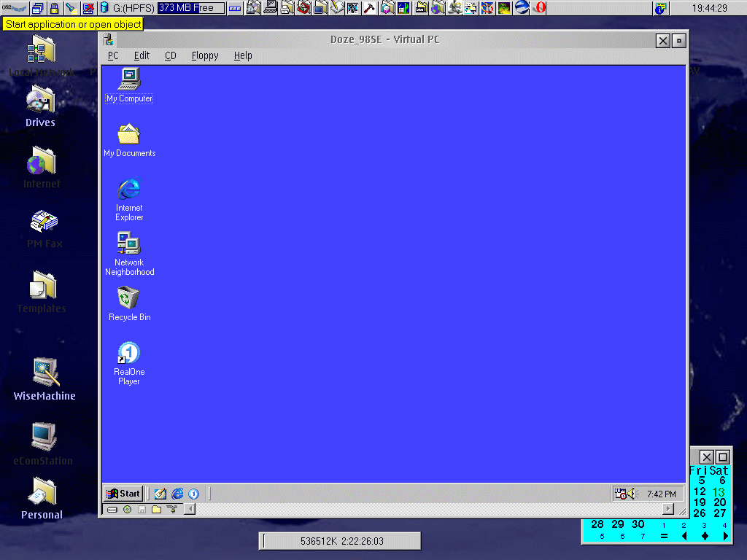Select day 13 in the calendar widget
This screenshot has width=747, height=560.
[719, 491]
